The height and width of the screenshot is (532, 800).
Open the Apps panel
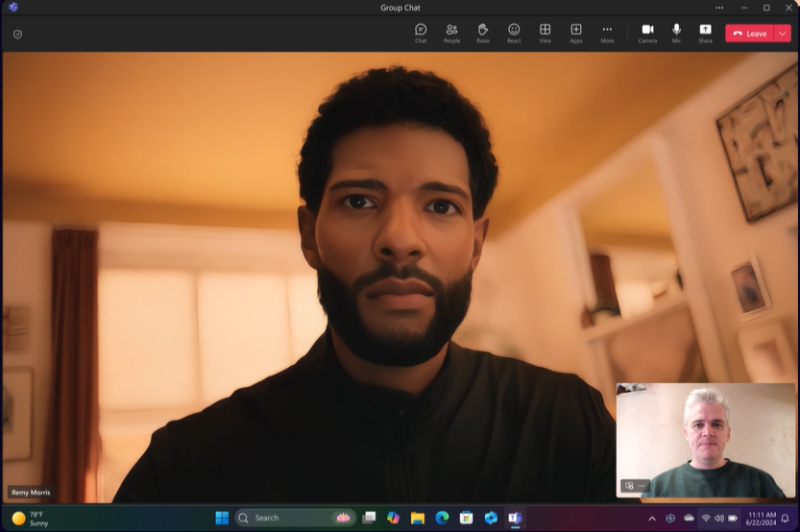click(576, 34)
